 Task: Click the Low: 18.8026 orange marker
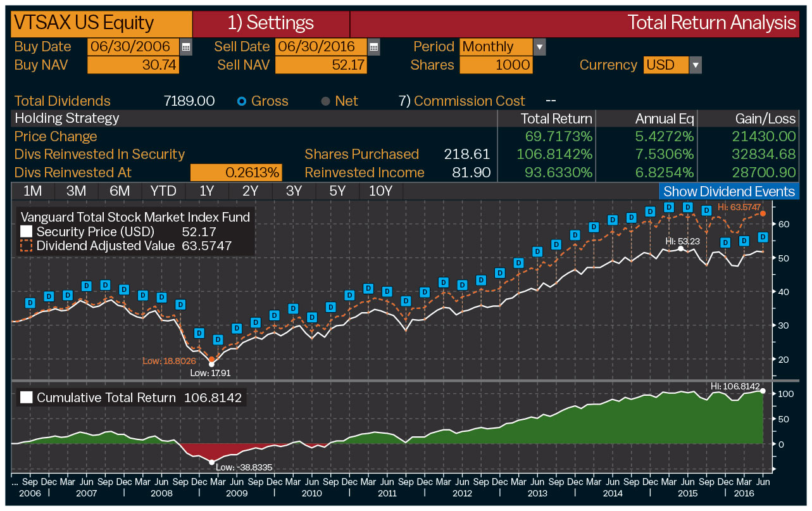click(211, 359)
